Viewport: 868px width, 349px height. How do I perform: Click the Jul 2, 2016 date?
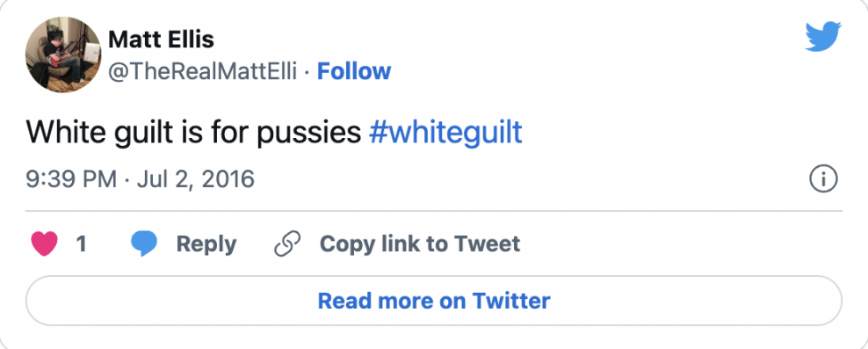coord(195,179)
